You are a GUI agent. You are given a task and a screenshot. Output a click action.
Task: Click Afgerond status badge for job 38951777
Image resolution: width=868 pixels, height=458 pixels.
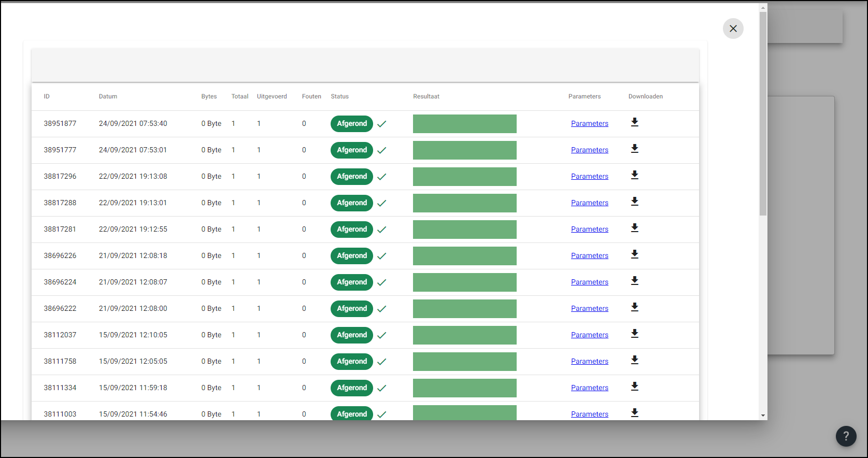click(x=352, y=150)
